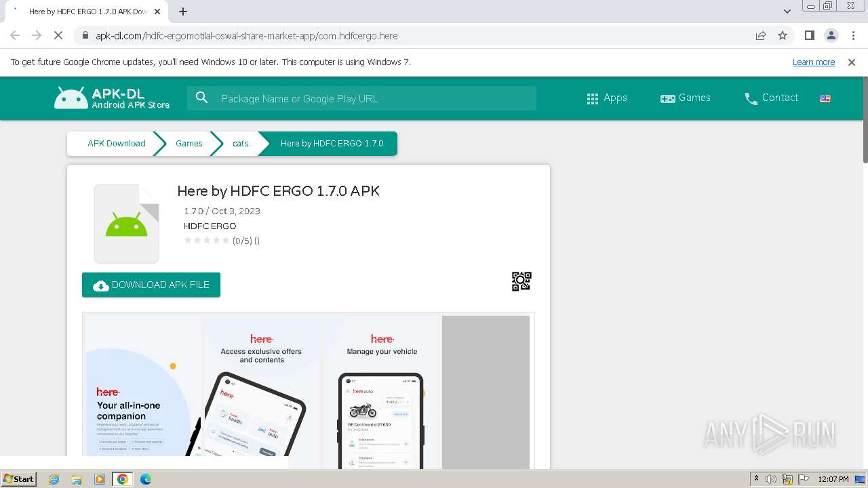Click the DOWNLOAD APK FILE button
The height and width of the screenshot is (488, 868).
click(x=151, y=285)
